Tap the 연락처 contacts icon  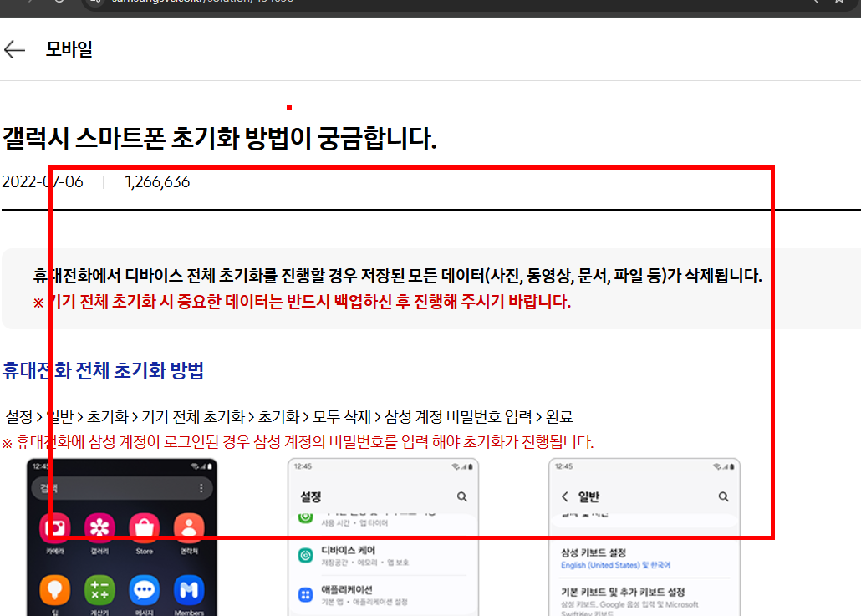coord(190,527)
